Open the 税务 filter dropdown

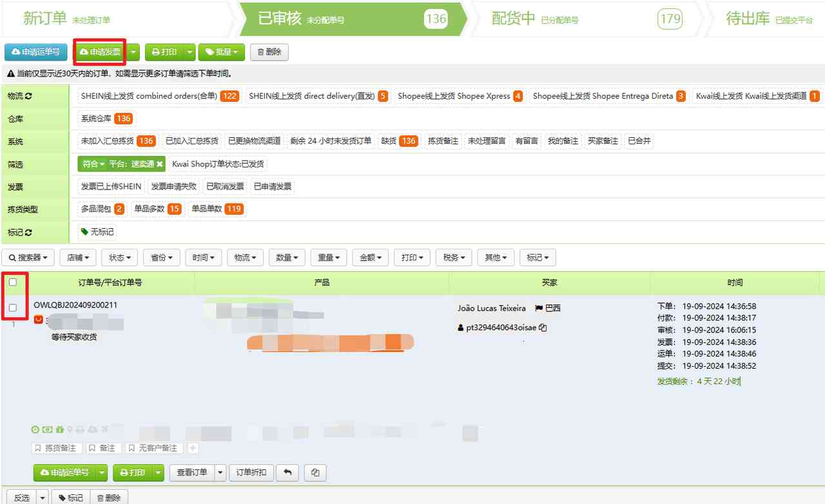pyautogui.click(x=454, y=258)
